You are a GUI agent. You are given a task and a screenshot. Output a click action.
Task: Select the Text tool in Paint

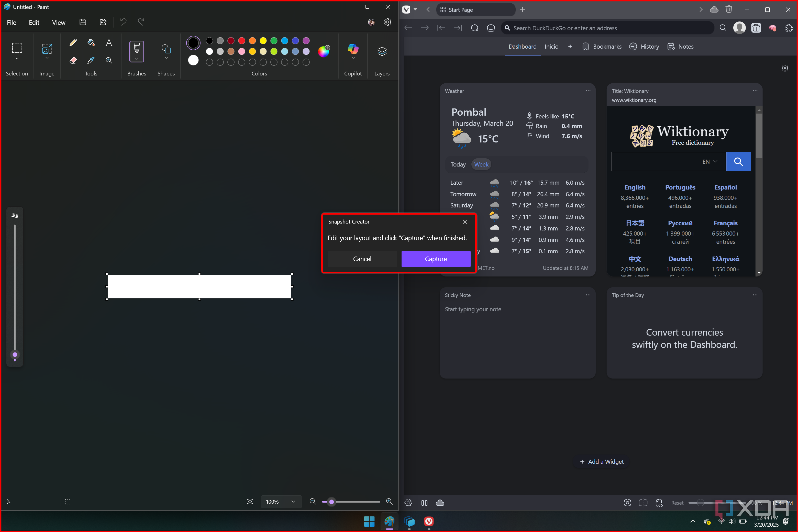[x=109, y=42]
